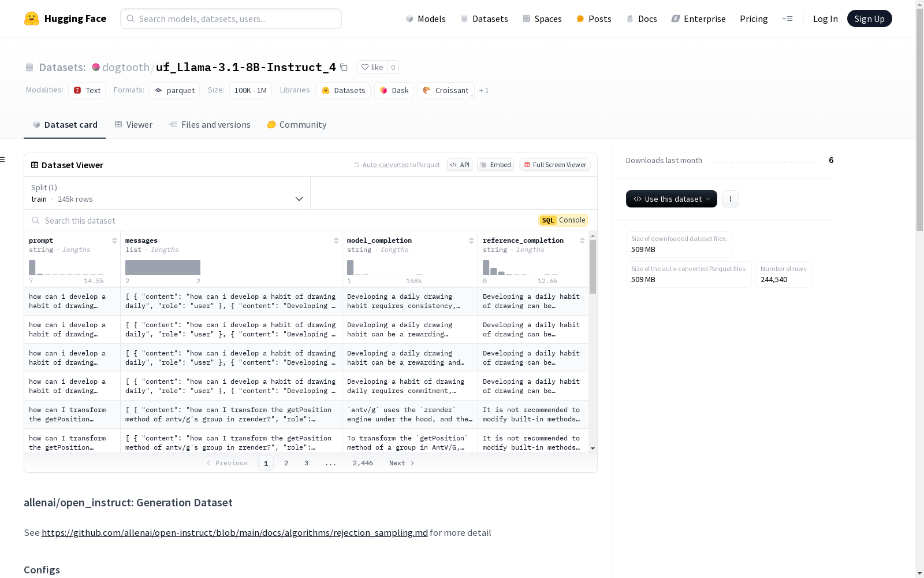The width and height of the screenshot is (924, 578).
Task: Click the Hugging Face logo
Action: [65, 18]
